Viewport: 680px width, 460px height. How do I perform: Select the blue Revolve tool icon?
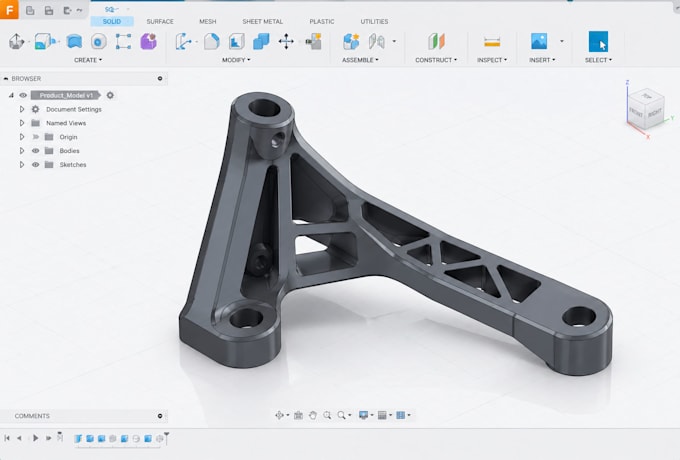coord(74,42)
